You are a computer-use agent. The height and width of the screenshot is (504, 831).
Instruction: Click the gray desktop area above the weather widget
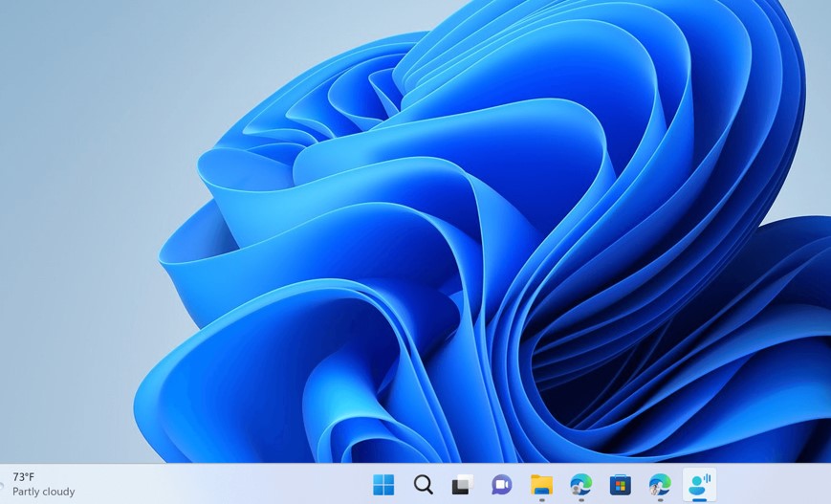point(43,421)
